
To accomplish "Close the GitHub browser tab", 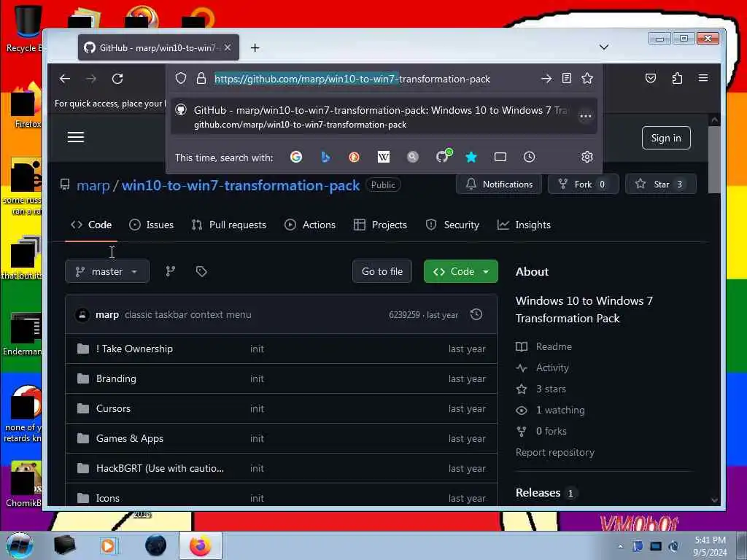I will pyautogui.click(x=228, y=47).
